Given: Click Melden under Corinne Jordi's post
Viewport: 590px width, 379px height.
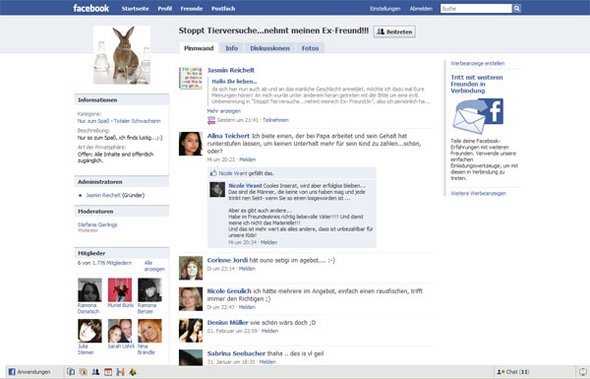Looking at the screenshot, I should [x=247, y=269].
